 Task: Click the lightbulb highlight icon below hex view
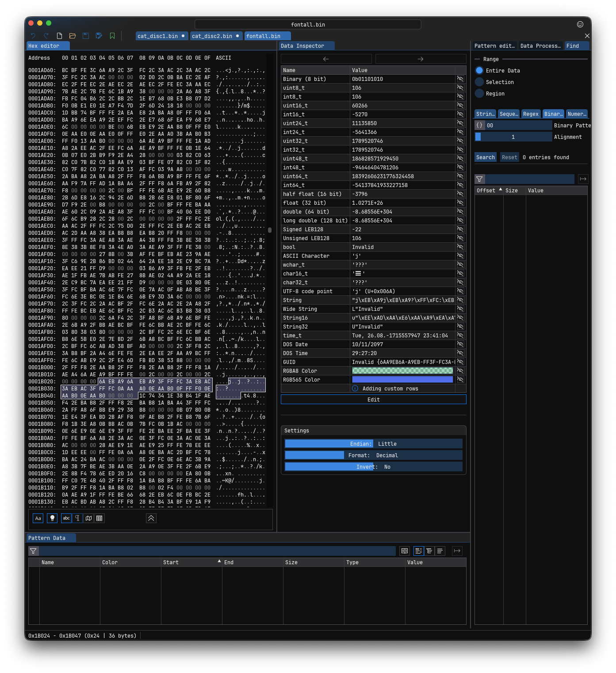click(x=52, y=518)
